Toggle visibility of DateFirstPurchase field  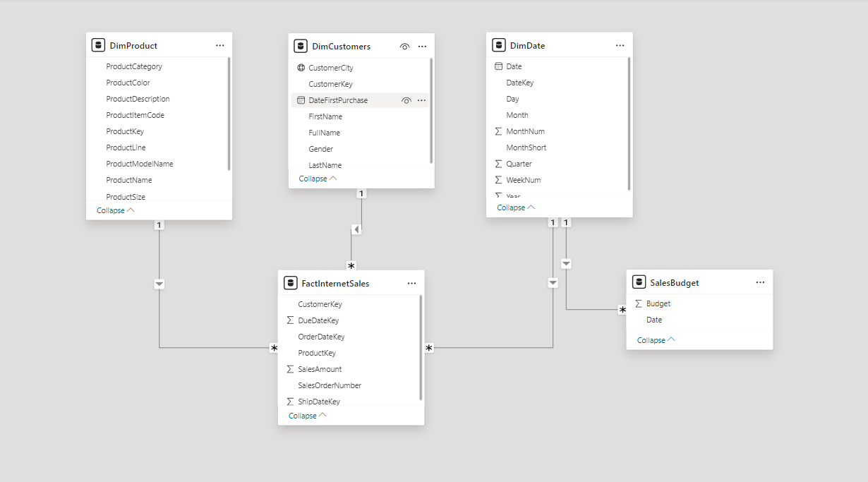tap(406, 100)
